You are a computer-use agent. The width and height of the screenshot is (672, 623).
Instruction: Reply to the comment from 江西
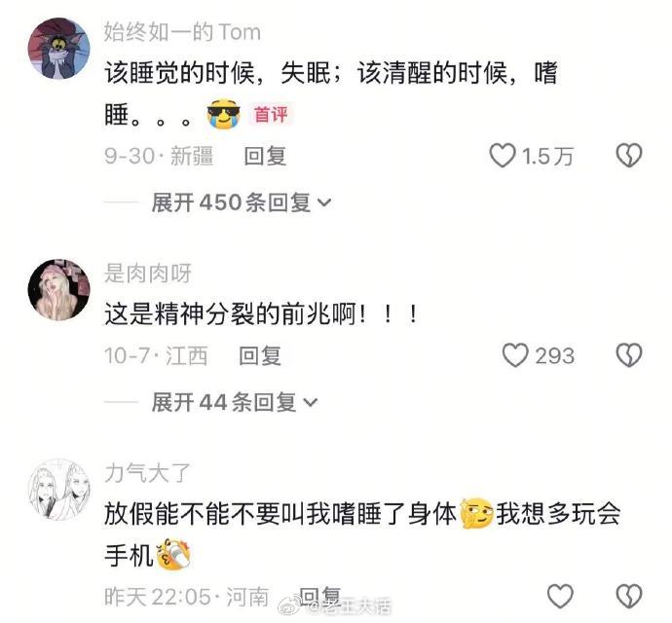(260, 355)
